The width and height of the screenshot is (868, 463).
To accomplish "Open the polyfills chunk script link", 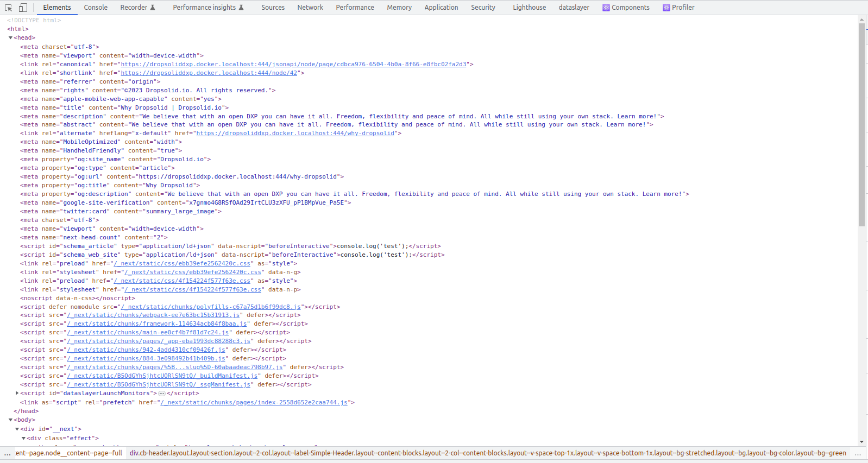I will point(211,307).
